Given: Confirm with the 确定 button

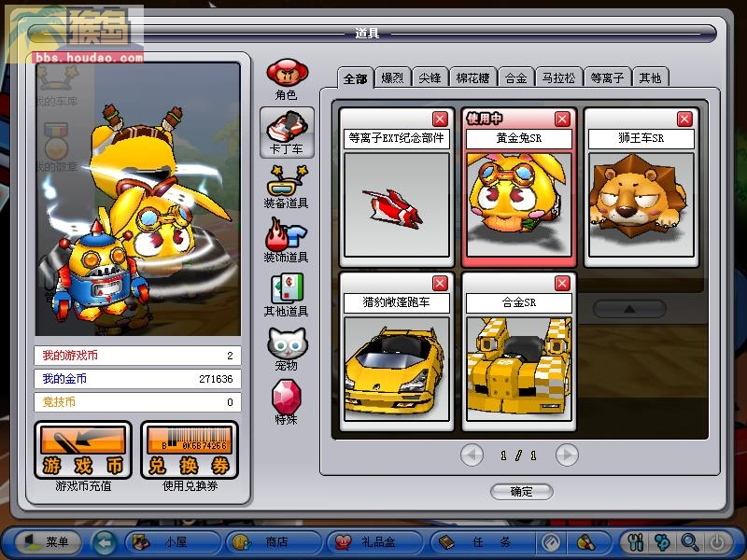Looking at the screenshot, I should coord(522,492).
